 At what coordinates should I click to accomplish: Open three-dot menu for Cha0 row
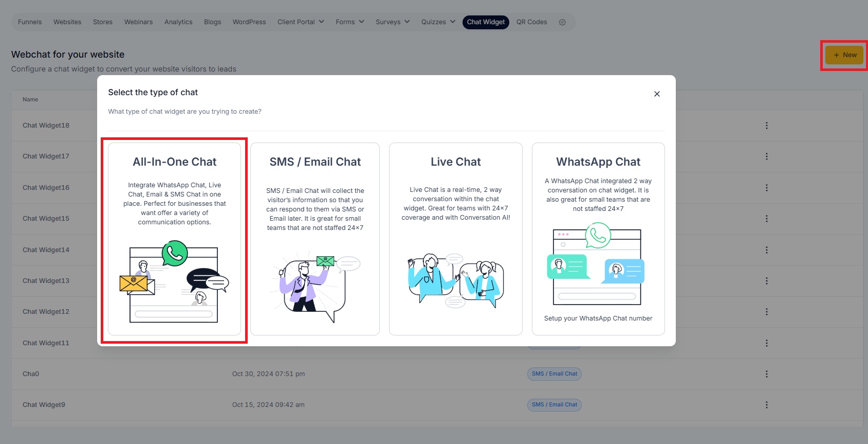766,374
